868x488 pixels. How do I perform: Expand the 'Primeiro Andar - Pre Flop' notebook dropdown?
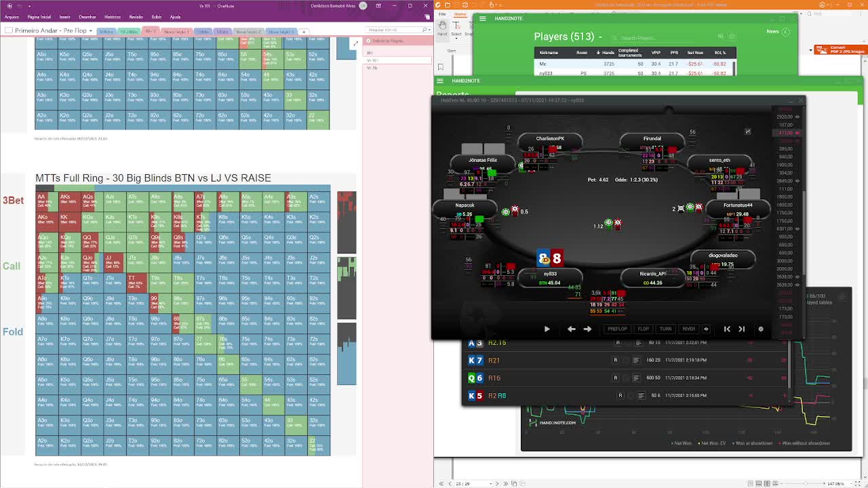(x=90, y=30)
